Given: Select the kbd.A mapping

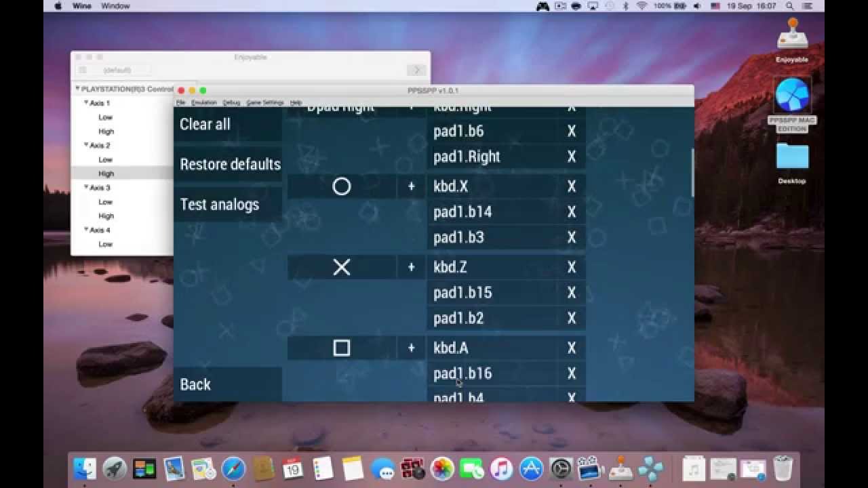Looking at the screenshot, I should pos(493,348).
